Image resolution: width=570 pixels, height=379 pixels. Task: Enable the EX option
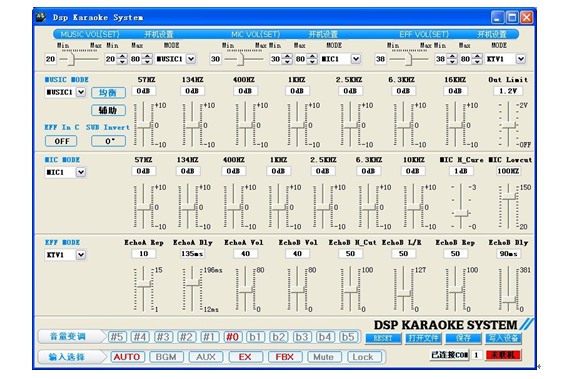pyautogui.click(x=245, y=357)
